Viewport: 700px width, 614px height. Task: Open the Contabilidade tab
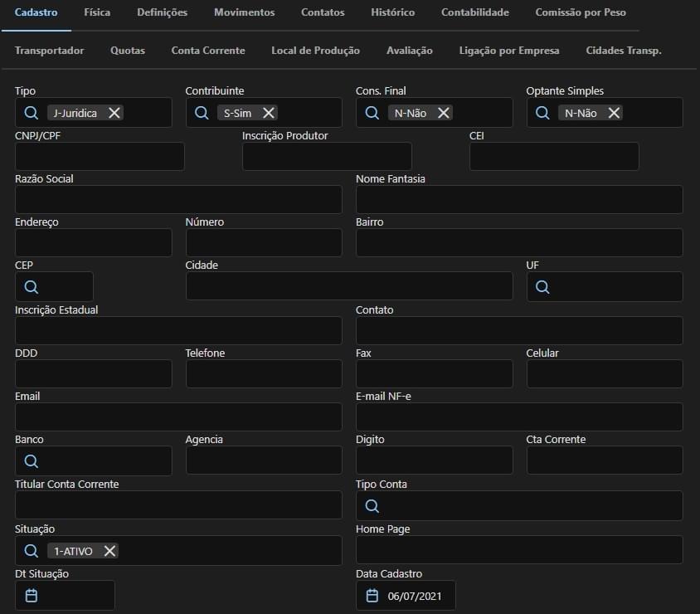tap(475, 12)
